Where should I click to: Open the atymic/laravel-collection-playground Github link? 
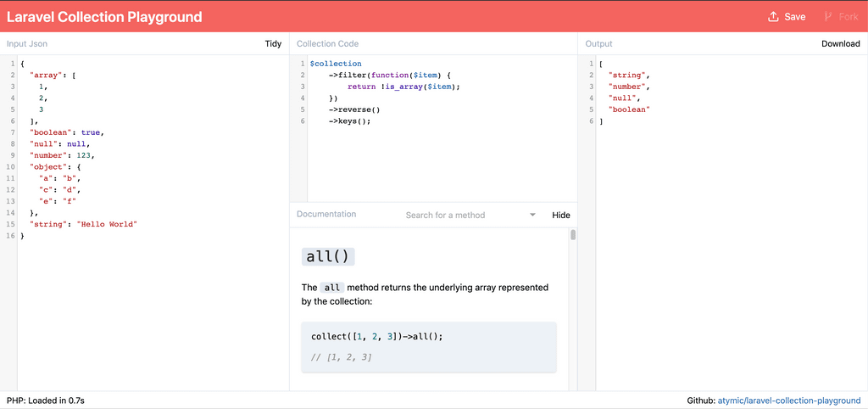[x=789, y=401]
